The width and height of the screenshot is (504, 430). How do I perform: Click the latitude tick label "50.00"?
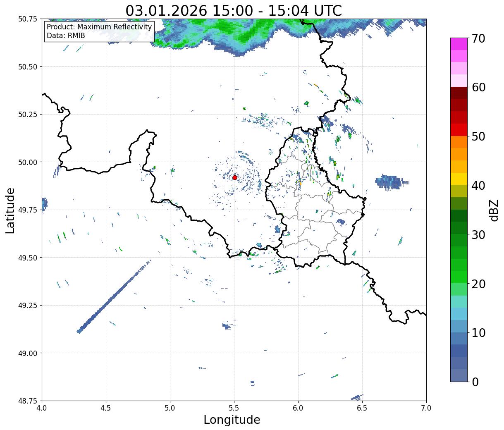point(28,162)
